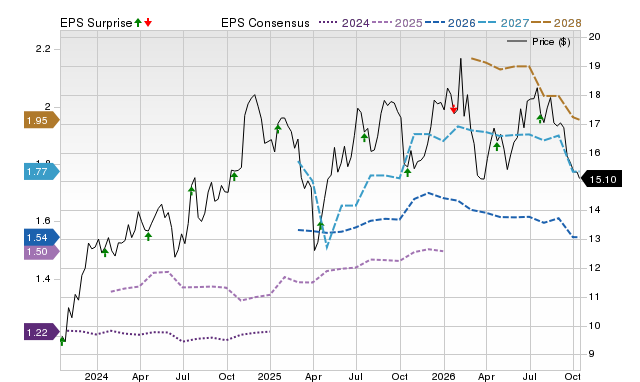Click the EPS Surprise legend label
This screenshot has height=382, width=640.
pyautogui.click(x=96, y=23)
